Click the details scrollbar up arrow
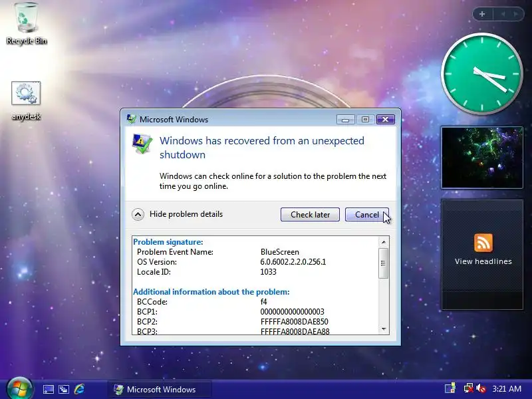Screen dimensions: 532x399 384,242
